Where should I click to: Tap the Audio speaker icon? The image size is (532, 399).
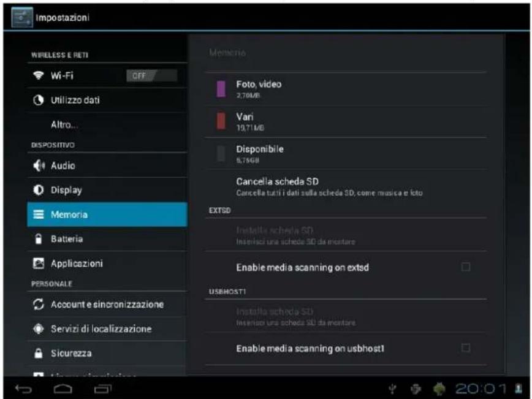(x=39, y=165)
